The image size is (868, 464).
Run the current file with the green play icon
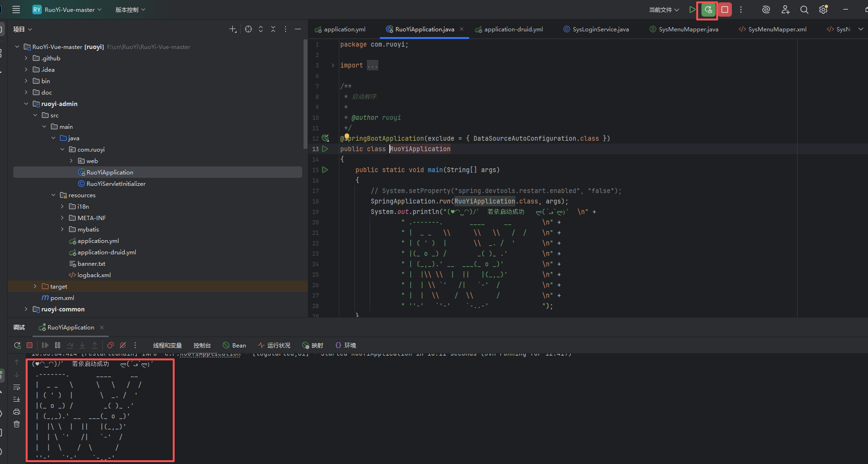coord(692,10)
